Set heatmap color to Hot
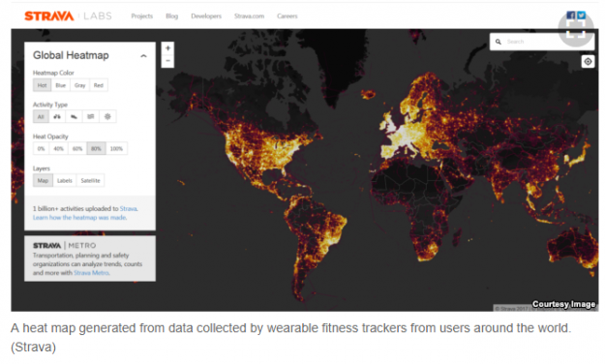Screen dimensions: 605x364 [42, 85]
